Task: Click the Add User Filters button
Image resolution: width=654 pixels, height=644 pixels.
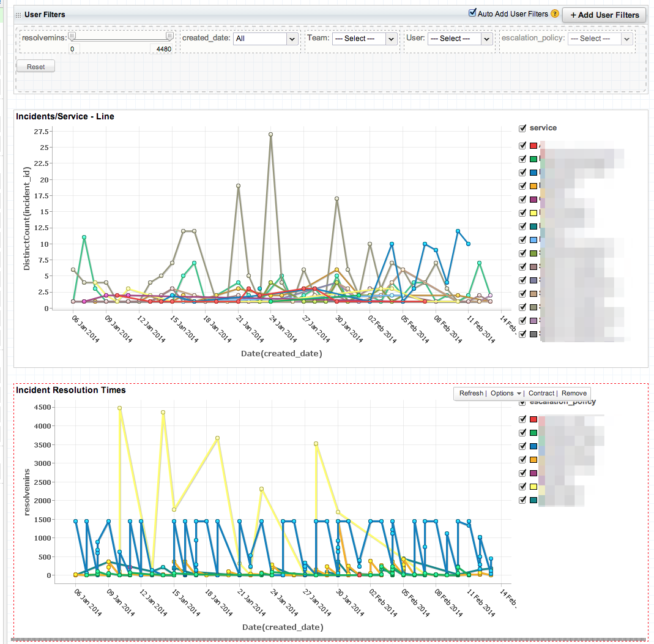Action: 604,15
